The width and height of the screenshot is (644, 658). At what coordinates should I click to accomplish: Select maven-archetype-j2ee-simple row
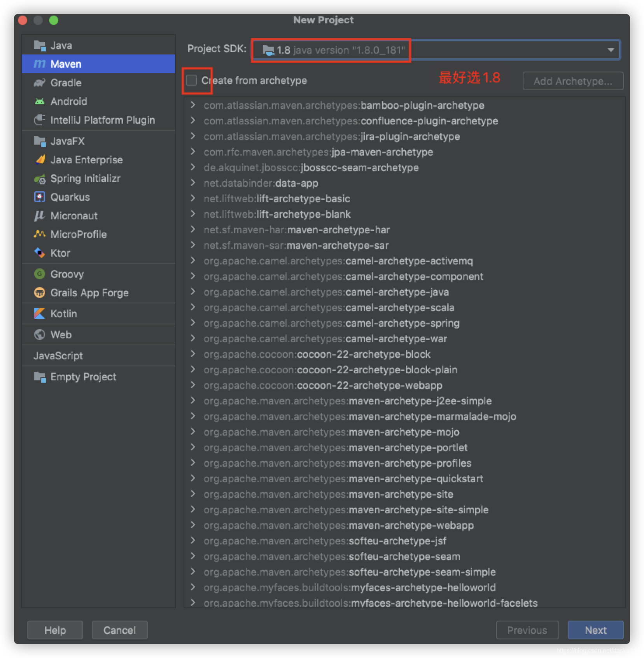[404, 401]
